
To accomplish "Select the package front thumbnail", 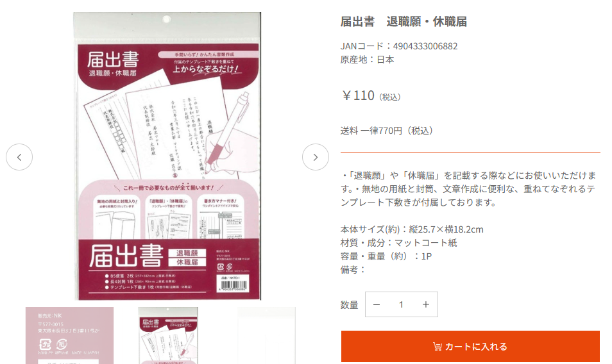I will [168, 336].
